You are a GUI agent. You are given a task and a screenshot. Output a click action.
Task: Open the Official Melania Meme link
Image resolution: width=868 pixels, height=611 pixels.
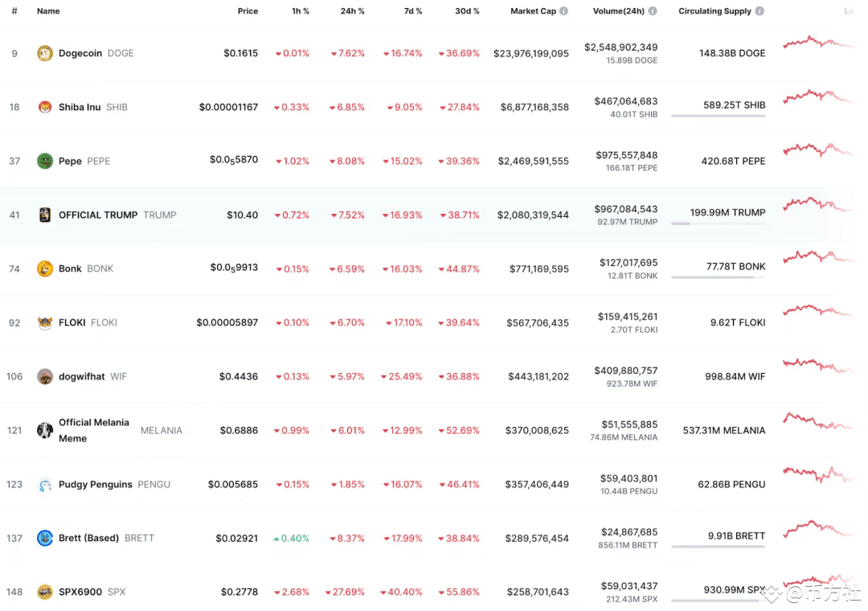[93, 430]
